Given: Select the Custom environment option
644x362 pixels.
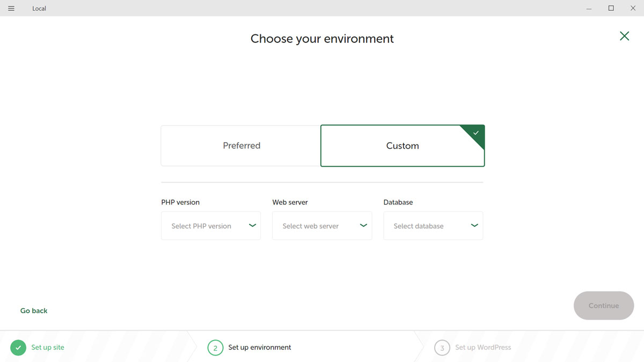Looking at the screenshot, I should tap(402, 146).
